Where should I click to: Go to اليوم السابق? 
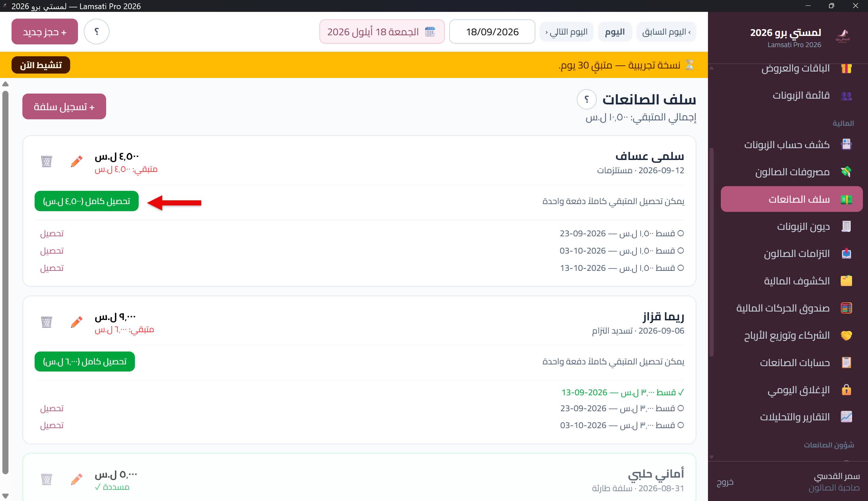666,32
